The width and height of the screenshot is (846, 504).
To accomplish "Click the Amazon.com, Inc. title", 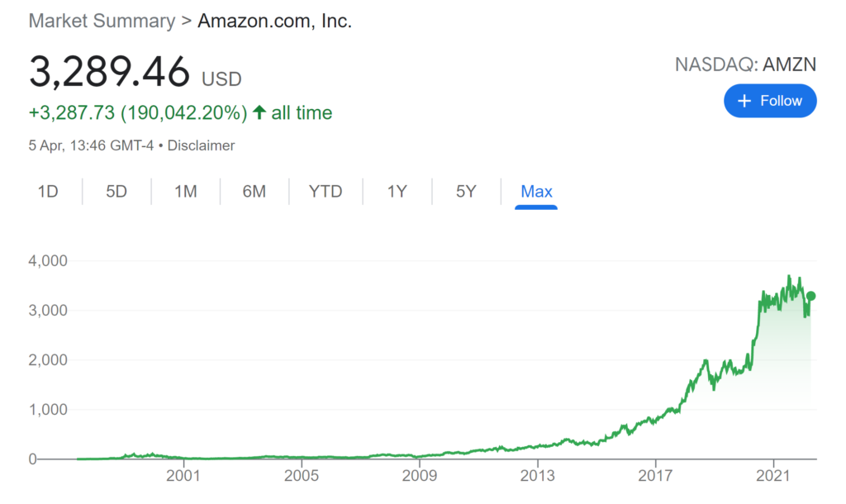I will 274,21.
